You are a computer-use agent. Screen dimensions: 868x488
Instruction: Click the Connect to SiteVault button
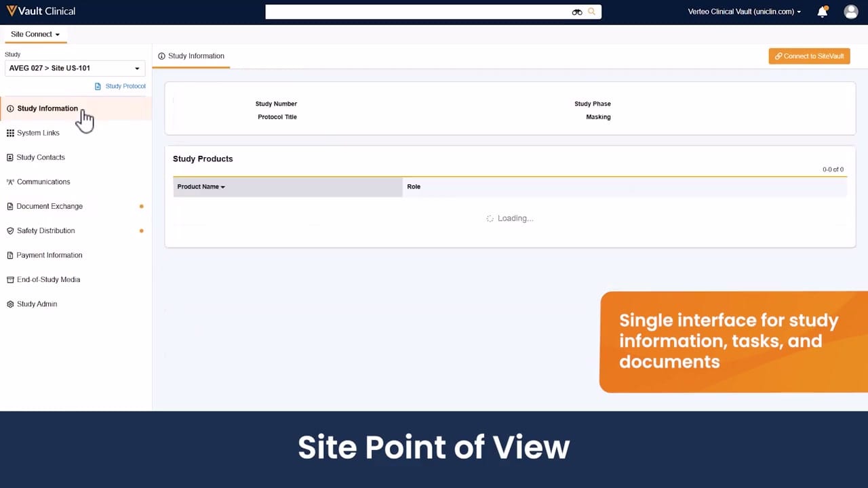click(809, 56)
